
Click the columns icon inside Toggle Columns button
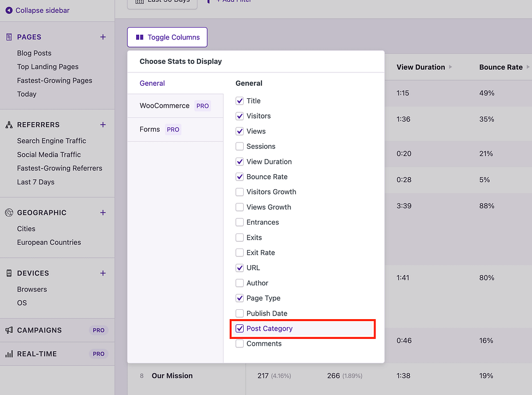coord(139,37)
